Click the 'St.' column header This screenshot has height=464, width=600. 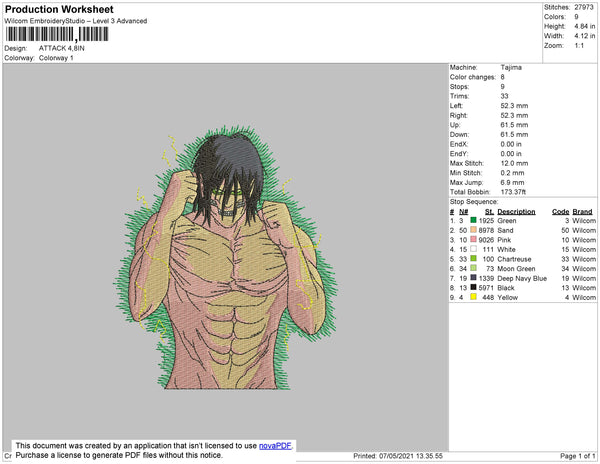(x=489, y=212)
